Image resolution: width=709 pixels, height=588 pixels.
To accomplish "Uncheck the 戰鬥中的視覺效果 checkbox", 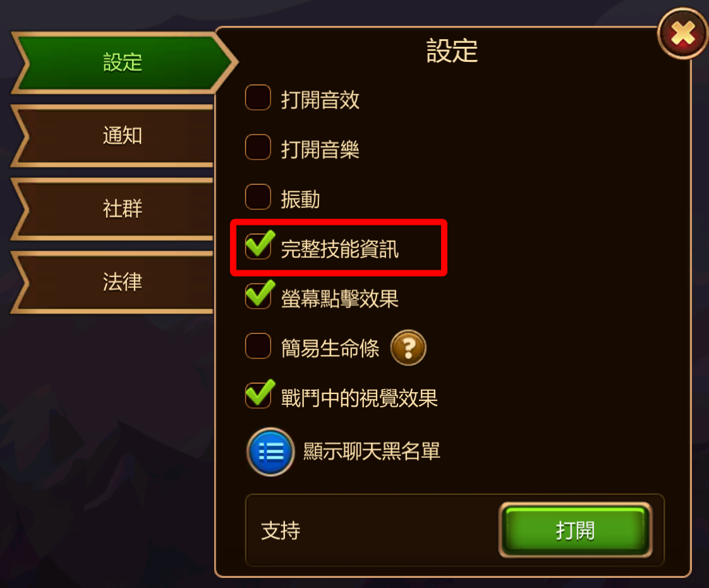I will coord(259,394).
